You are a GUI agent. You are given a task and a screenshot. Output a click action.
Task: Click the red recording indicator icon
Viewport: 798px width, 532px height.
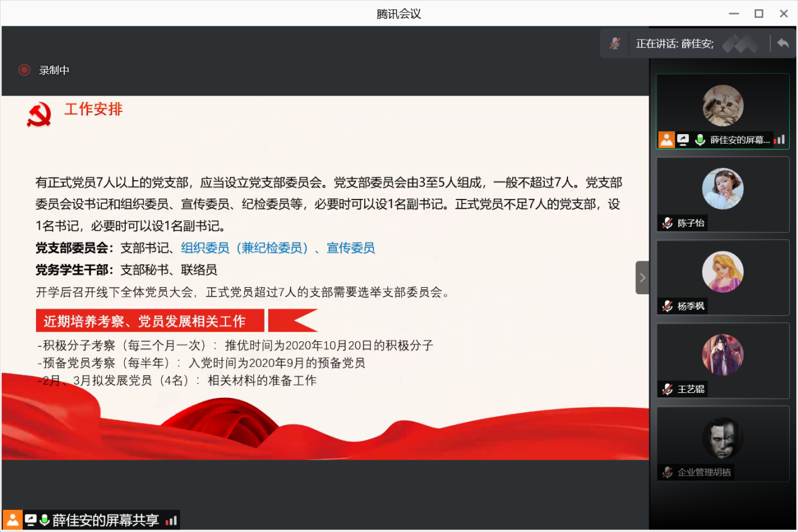pyautogui.click(x=24, y=70)
